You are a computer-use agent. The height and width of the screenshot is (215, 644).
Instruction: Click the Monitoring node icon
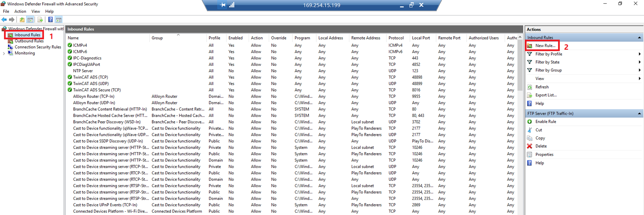tap(11, 53)
